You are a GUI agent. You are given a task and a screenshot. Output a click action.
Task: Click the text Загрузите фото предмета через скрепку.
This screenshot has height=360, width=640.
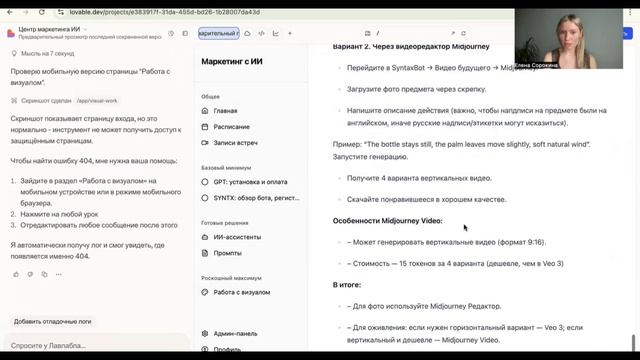pos(416,89)
